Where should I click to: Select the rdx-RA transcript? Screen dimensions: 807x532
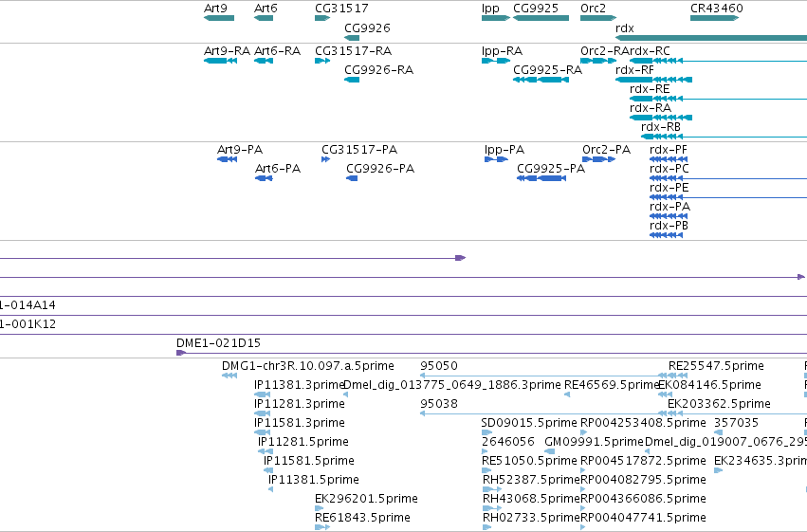tap(661, 118)
